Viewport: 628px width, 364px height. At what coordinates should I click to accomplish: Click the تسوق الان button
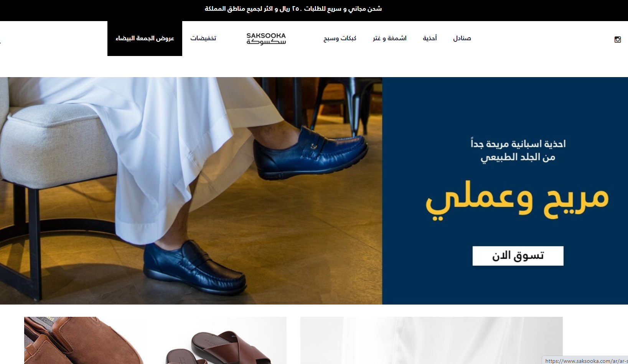pyautogui.click(x=518, y=256)
